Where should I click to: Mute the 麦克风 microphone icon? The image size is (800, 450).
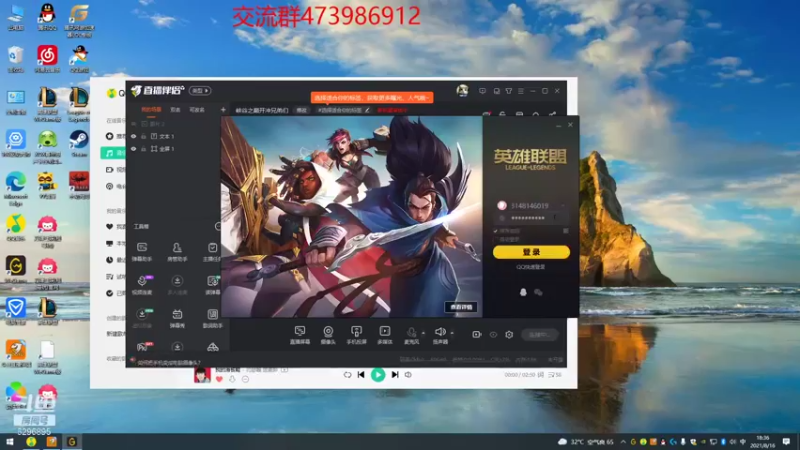pyautogui.click(x=411, y=332)
